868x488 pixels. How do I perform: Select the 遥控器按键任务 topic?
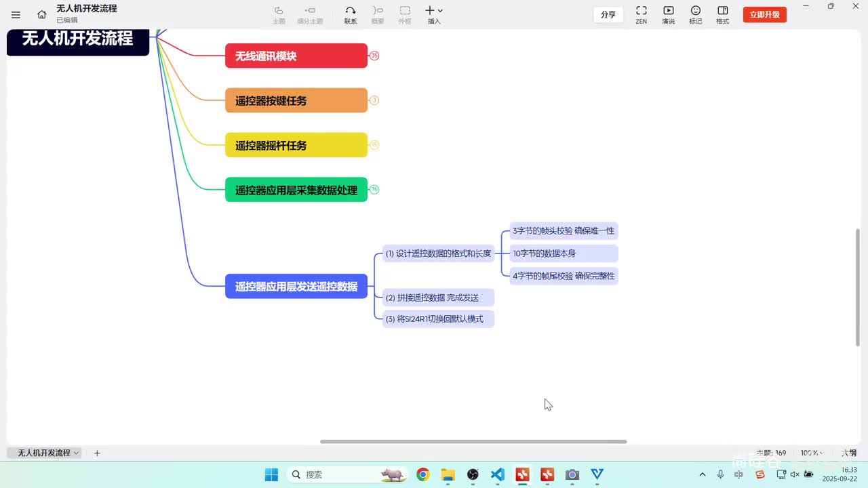[296, 100]
